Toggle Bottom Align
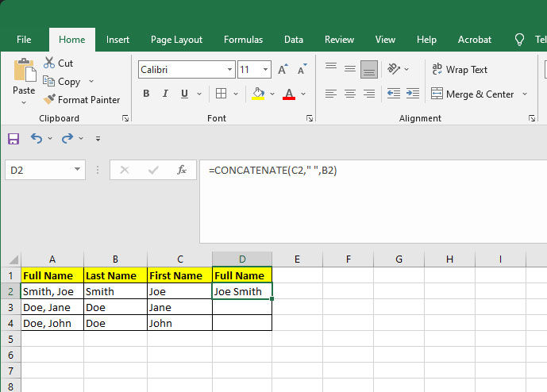The width and height of the screenshot is (547, 392). click(369, 69)
